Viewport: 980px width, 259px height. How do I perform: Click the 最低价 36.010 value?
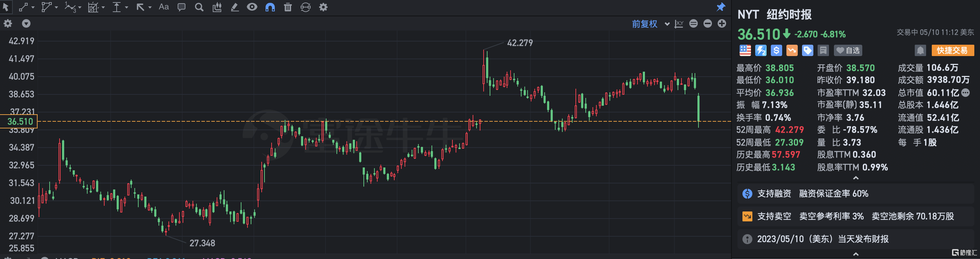pyautogui.click(x=780, y=80)
